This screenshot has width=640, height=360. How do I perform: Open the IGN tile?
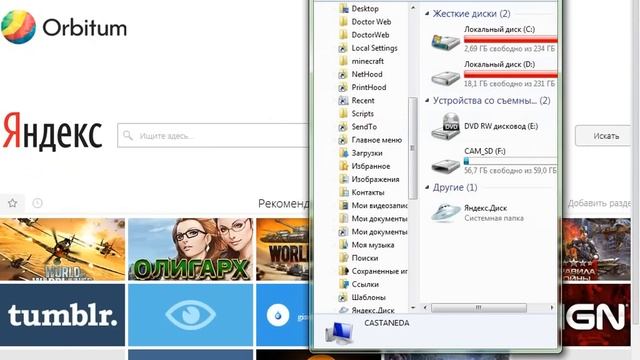click(x=597, y=315)
